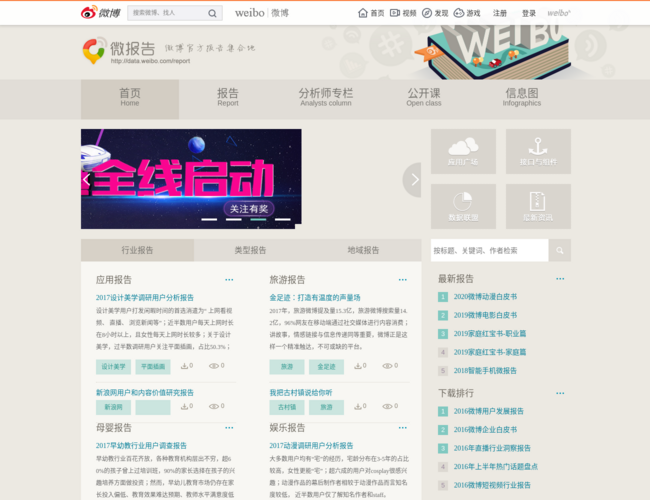Expand more of 娱乐报告 via dots

click(403, 428)
